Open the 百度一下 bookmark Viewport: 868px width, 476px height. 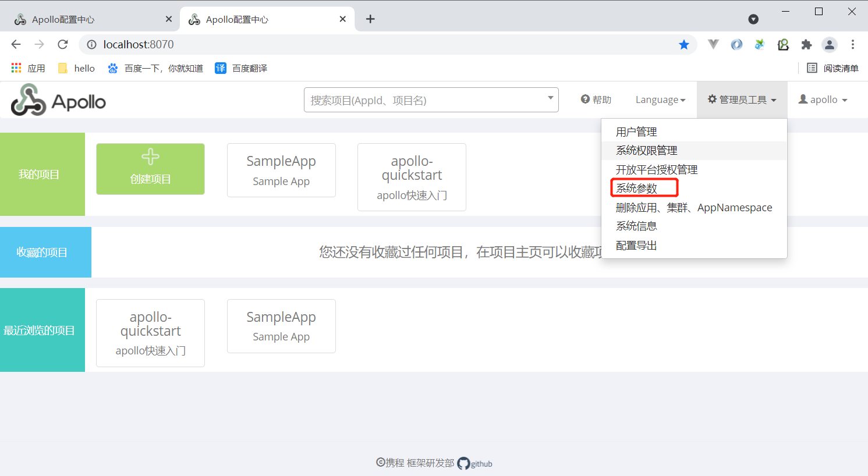click(155, 68)
